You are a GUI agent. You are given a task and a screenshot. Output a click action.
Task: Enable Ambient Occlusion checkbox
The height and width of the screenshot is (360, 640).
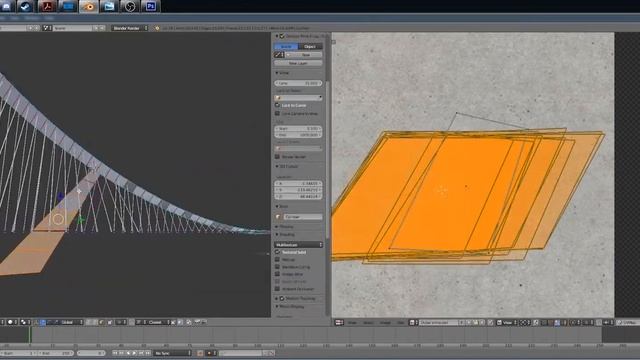pyautogui.click(x=278, y=289)
